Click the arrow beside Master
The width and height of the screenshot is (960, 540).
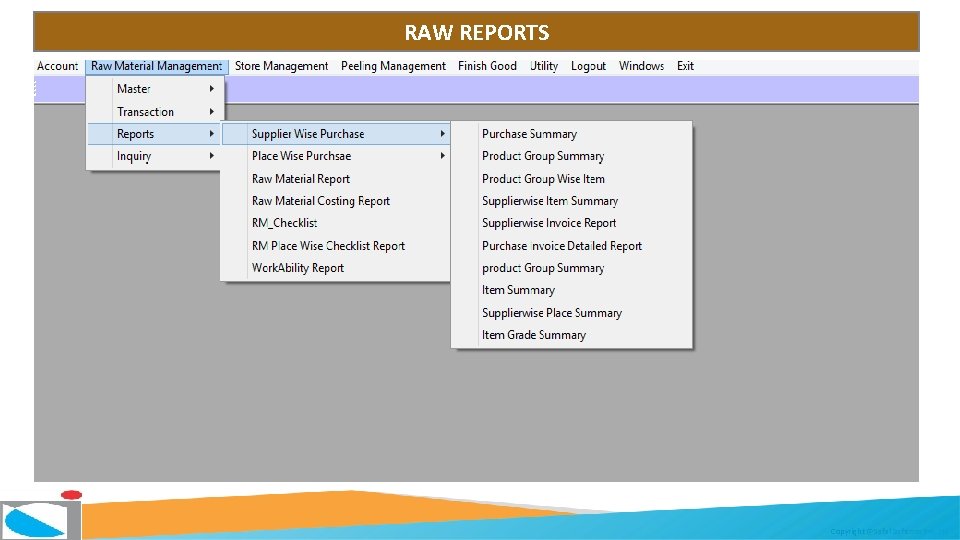point(211,89)
